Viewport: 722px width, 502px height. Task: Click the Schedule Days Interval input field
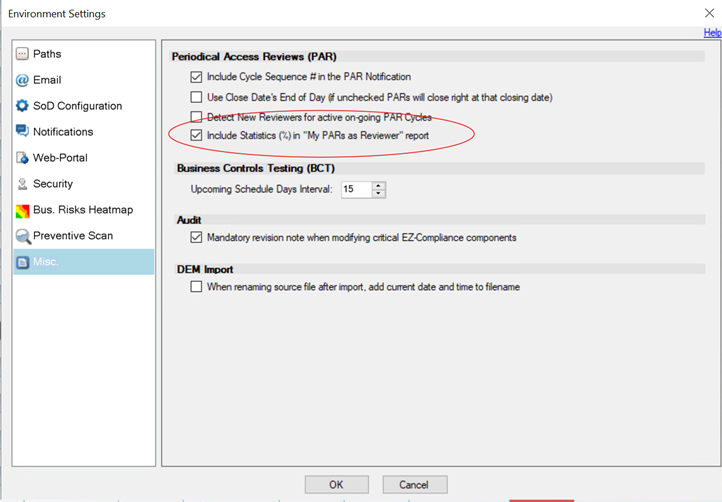click(x=355, y=189)
